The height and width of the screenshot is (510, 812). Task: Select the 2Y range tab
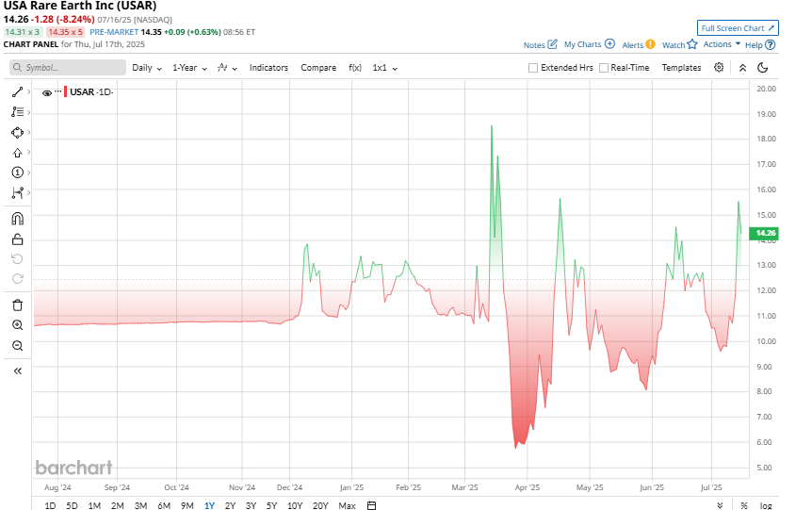pyautogui.click(x=230, y=505)
